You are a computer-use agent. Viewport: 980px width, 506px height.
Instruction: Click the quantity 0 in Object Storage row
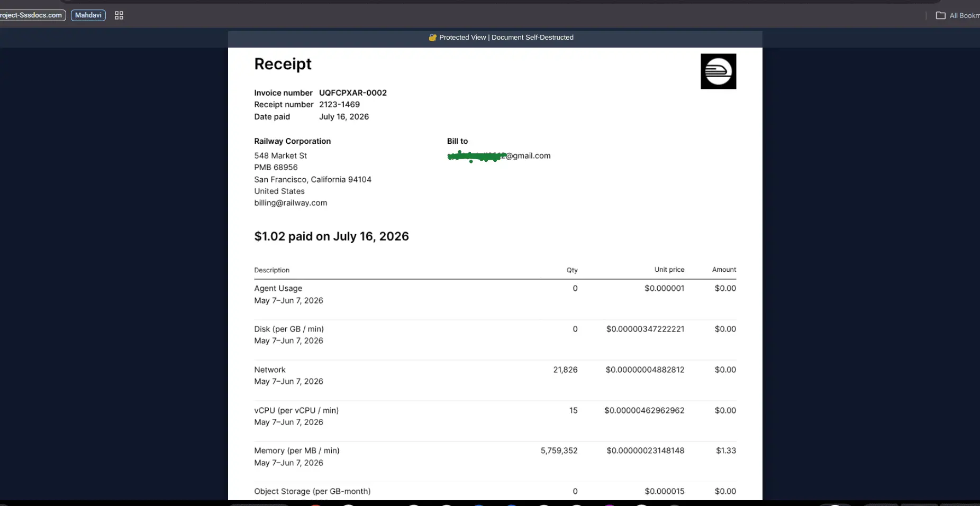tap(575, 492)
